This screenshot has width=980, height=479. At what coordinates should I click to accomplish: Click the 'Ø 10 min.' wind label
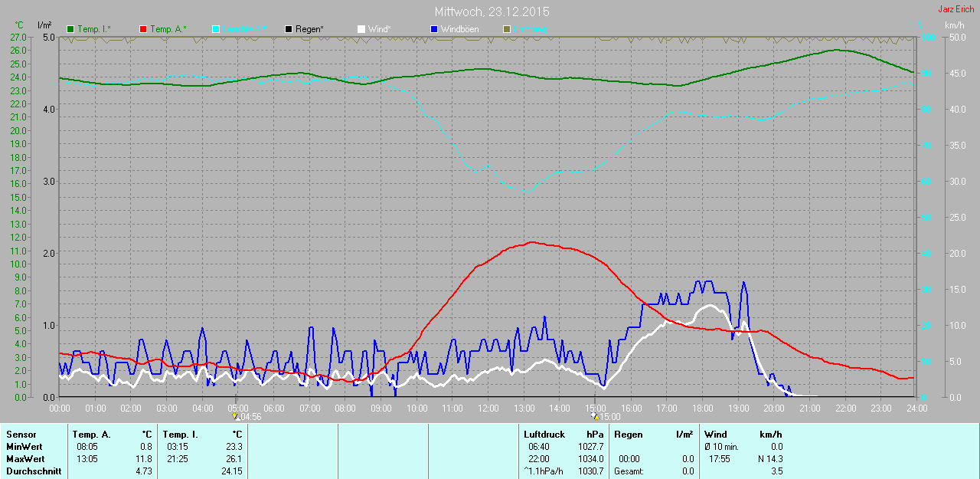tap(721, 447)
